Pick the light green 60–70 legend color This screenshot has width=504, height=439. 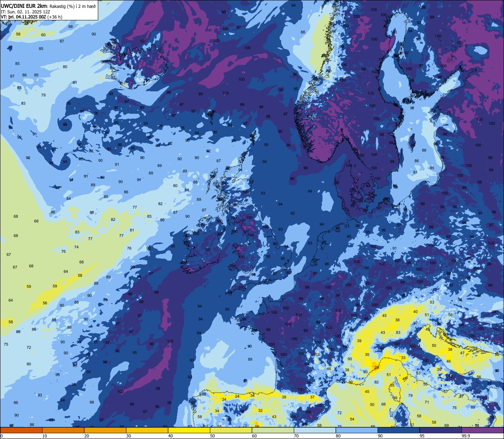coord(273,430)
